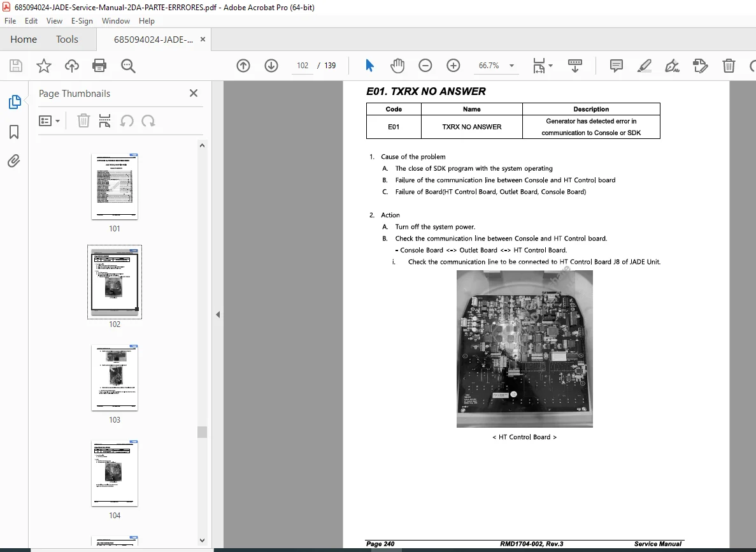The height and width of the screenshot is (552, 756).
Task: Activate the selection arrow tool
Action: [370, 66]
